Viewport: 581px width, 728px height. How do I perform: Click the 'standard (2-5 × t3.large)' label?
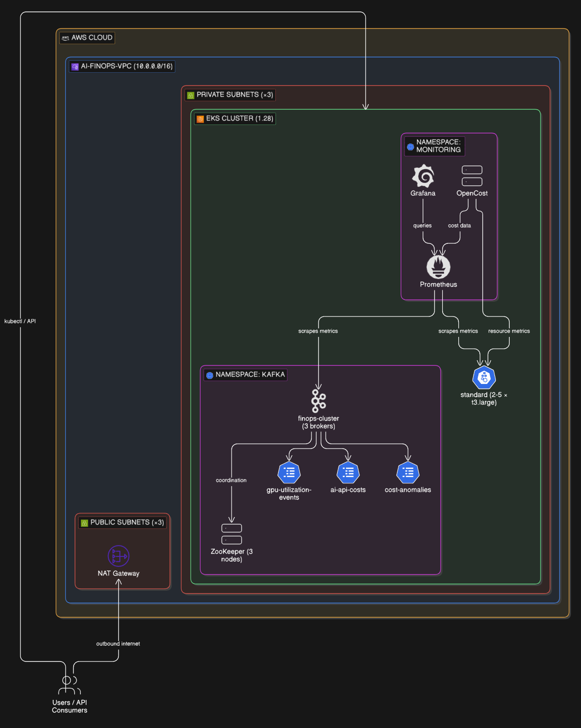484,399
